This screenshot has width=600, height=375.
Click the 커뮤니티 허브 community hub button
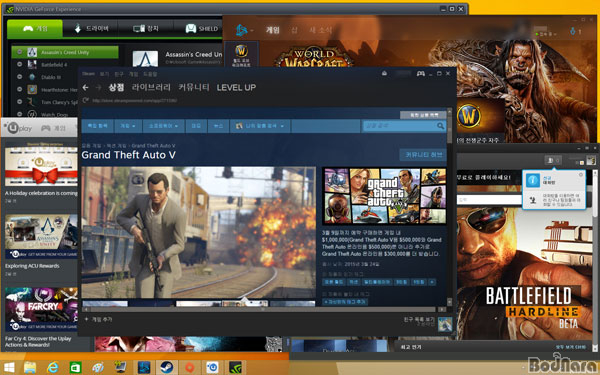(x=423, y=155)
